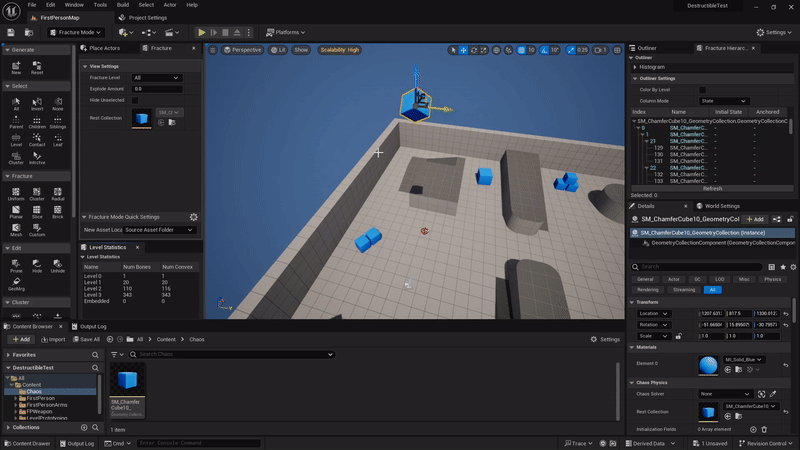Open the Build menu
Viewport: 800px width, 450px height.
(122, 5)
